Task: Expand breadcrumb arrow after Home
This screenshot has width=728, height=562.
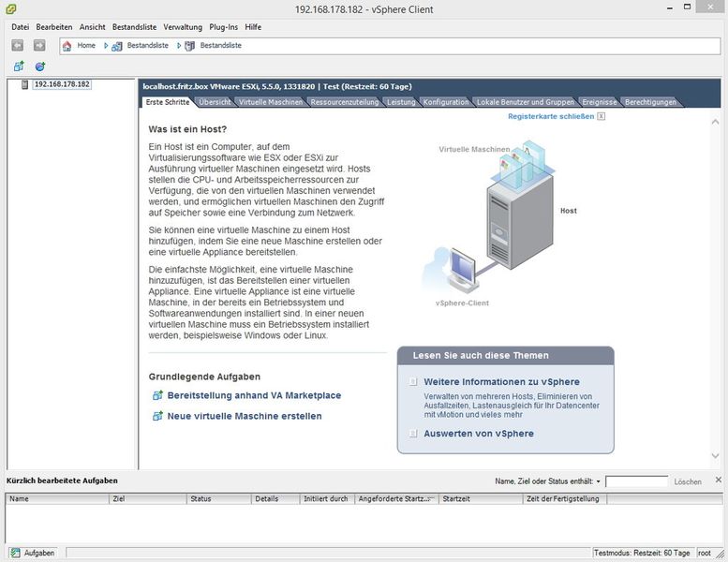Action: point(105,46)
